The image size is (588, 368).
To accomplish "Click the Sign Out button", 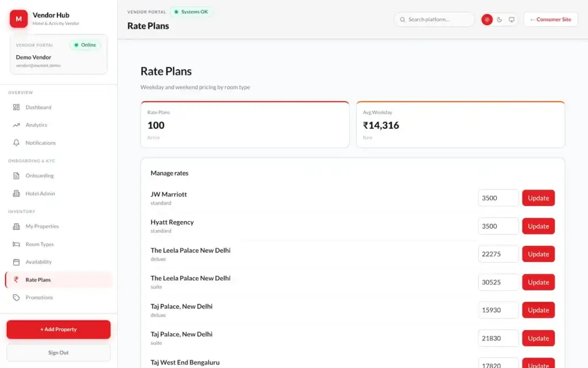I will coord(59,352).
